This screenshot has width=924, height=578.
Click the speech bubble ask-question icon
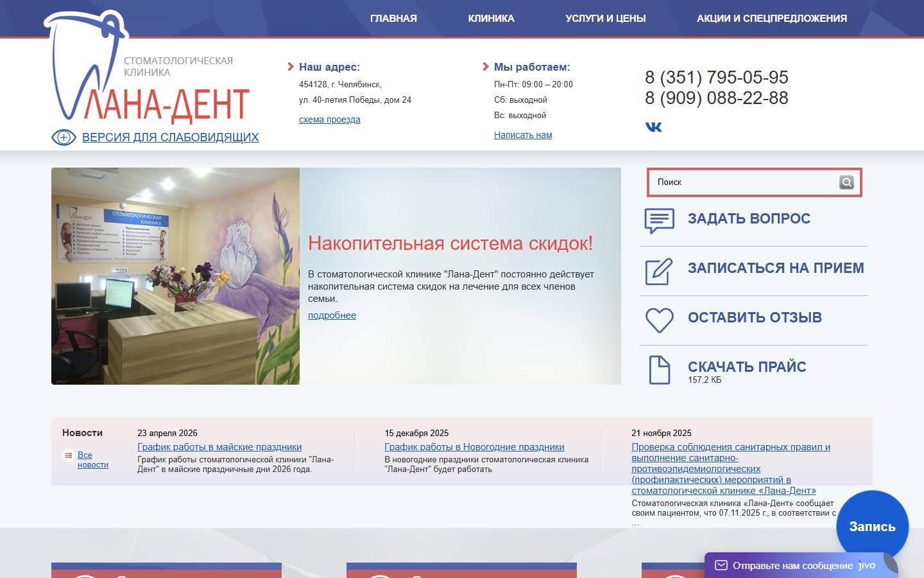pos(659,221)
